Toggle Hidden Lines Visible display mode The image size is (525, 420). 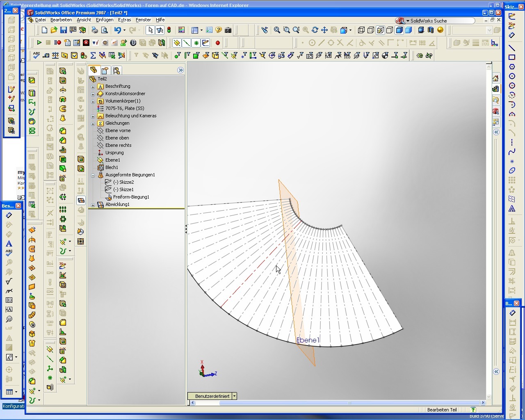point(371,30)
